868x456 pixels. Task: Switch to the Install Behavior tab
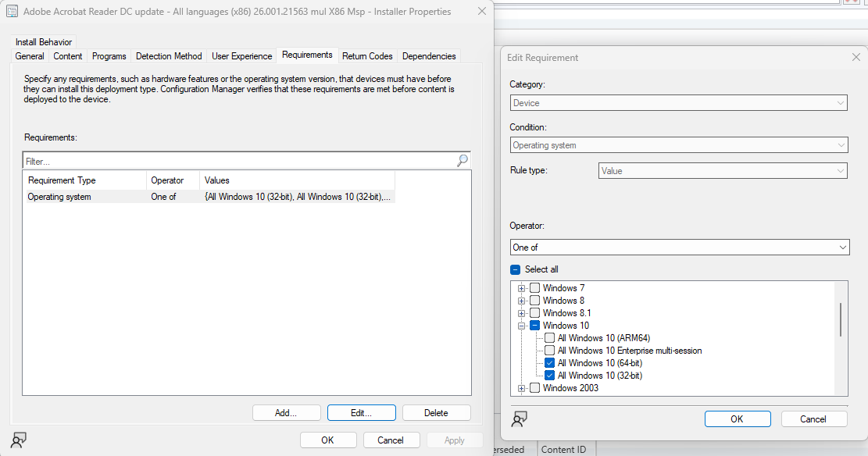click(44, 41)
